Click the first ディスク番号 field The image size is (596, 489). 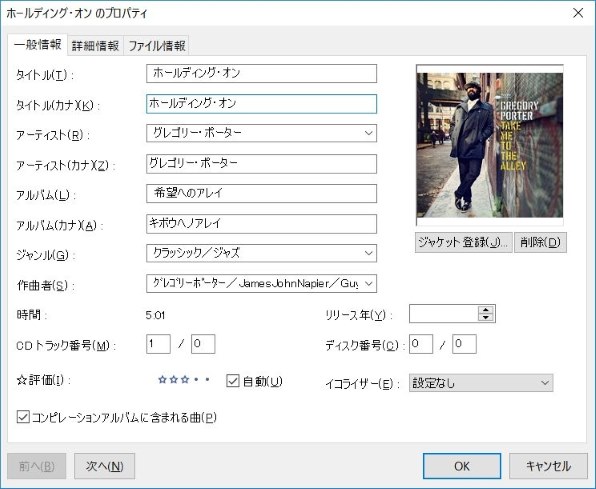pos(421,344)
